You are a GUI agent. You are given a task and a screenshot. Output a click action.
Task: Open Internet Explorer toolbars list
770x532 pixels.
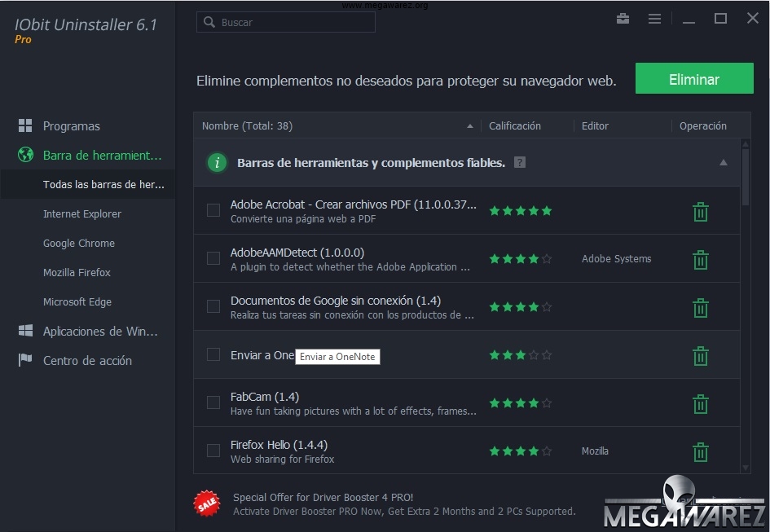pyautogui.click(x=82, y=214)
